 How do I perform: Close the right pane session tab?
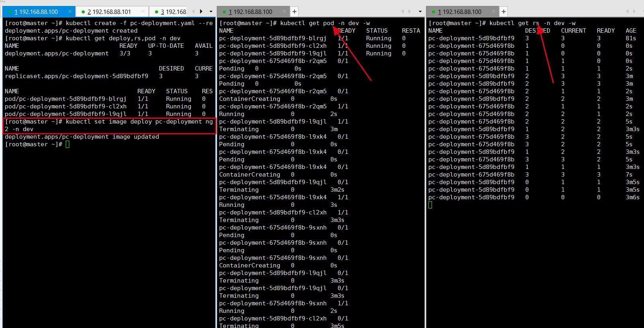point(493,12)
